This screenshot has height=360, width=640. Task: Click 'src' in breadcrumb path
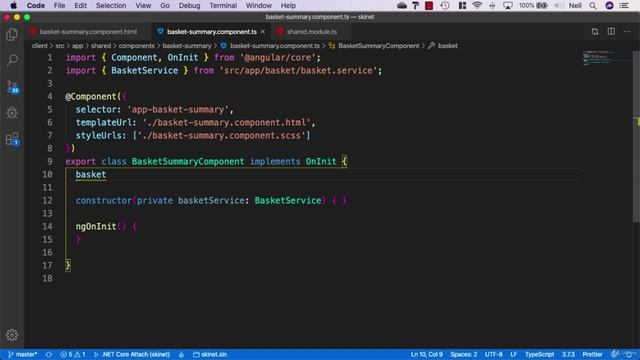pos(60,46)
